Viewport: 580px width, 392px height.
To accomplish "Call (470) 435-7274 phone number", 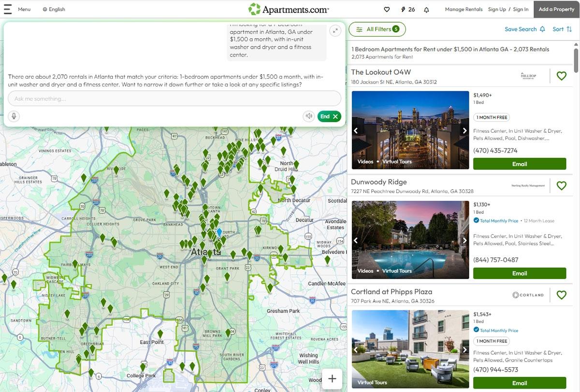I will 495,151.
